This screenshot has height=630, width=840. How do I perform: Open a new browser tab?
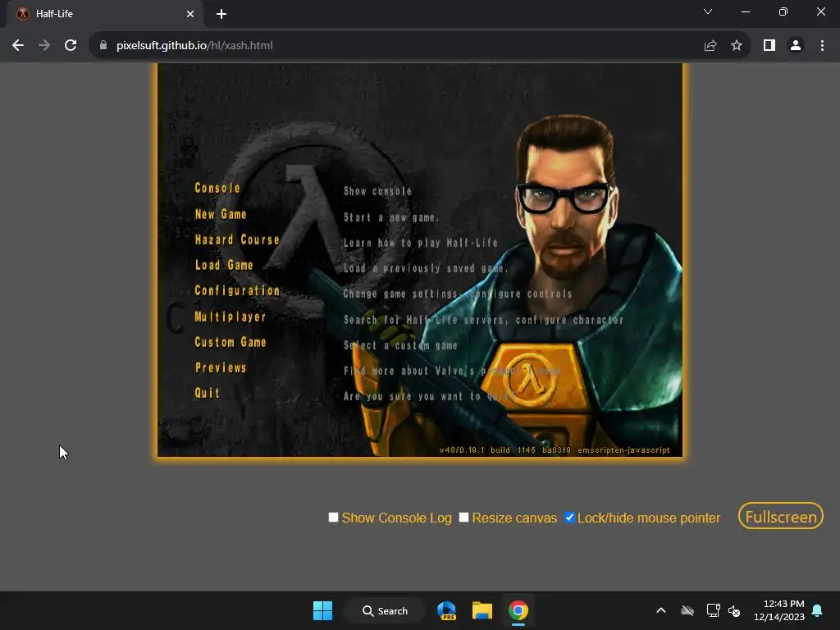[221, 14]
